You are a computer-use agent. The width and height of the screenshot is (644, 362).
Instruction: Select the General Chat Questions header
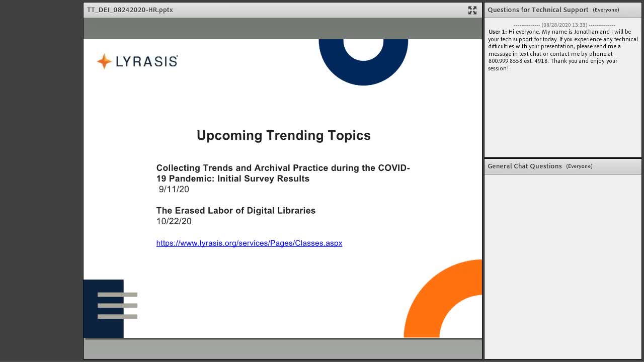coord(525,166)
